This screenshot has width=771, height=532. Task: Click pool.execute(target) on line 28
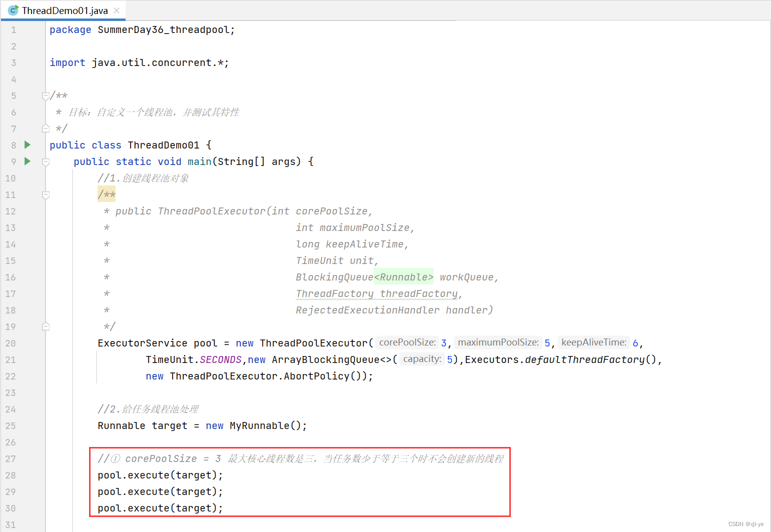160,475
